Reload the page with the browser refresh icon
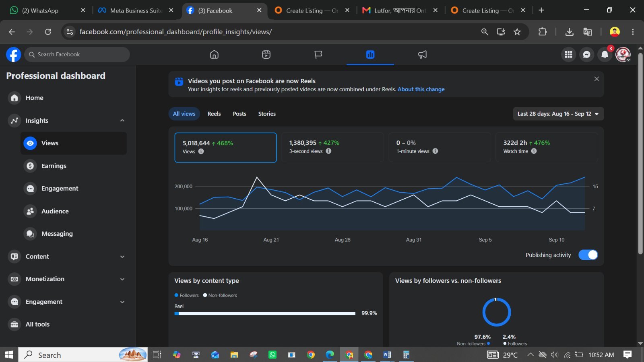This screenshot has height=362, width=644. point(48,32)
